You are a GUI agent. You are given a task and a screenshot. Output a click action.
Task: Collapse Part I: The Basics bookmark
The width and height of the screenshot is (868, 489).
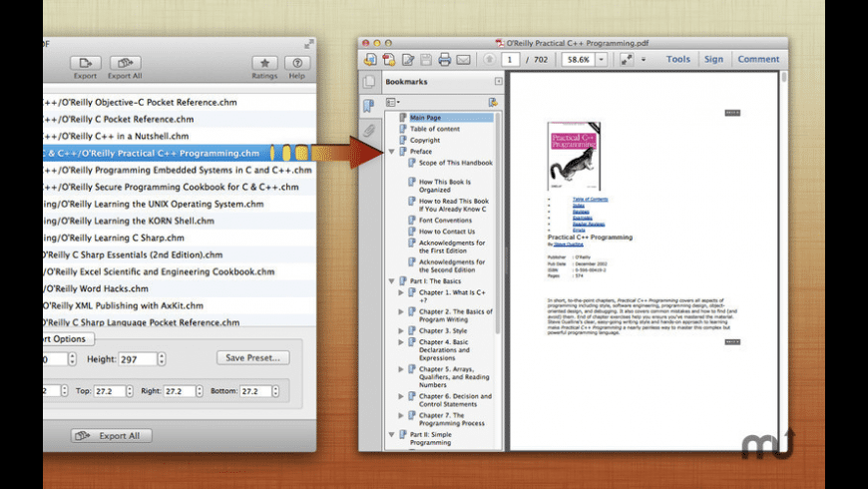click(392, 280)
